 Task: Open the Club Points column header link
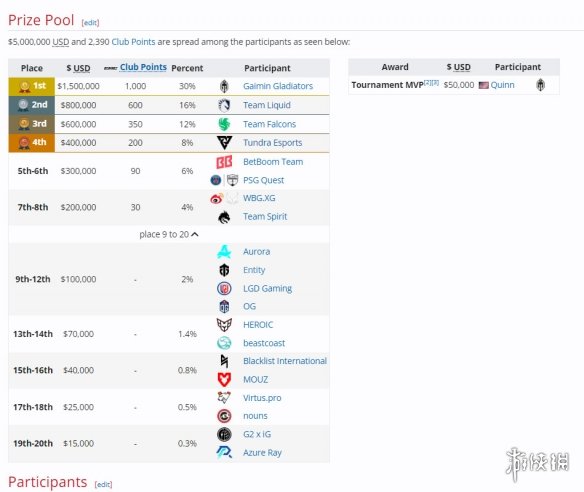click(x=143, y=67)
